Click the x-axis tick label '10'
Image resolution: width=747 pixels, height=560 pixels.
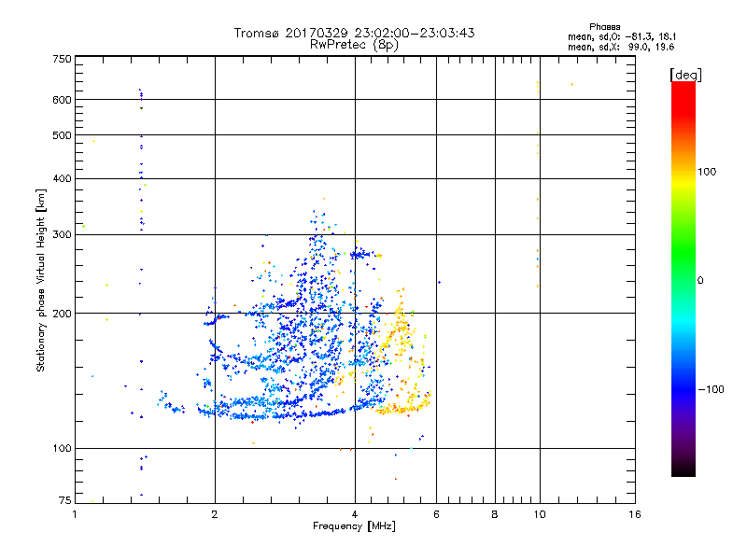(540, 514)
